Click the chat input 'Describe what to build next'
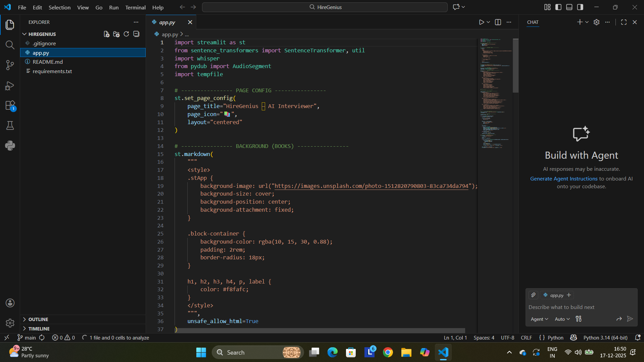 point(571,307)
